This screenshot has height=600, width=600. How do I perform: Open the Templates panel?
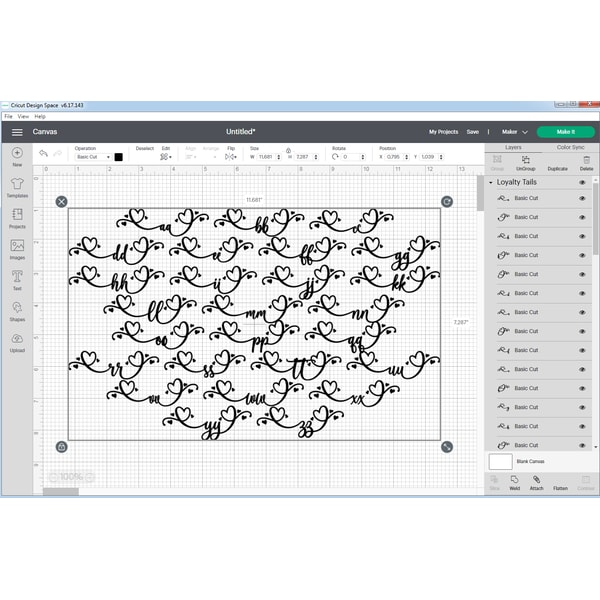[x=17, y=184]
